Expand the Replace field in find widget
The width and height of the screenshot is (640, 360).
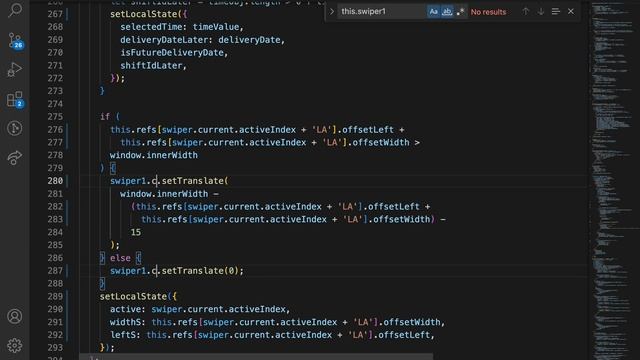tap(332, 11)
